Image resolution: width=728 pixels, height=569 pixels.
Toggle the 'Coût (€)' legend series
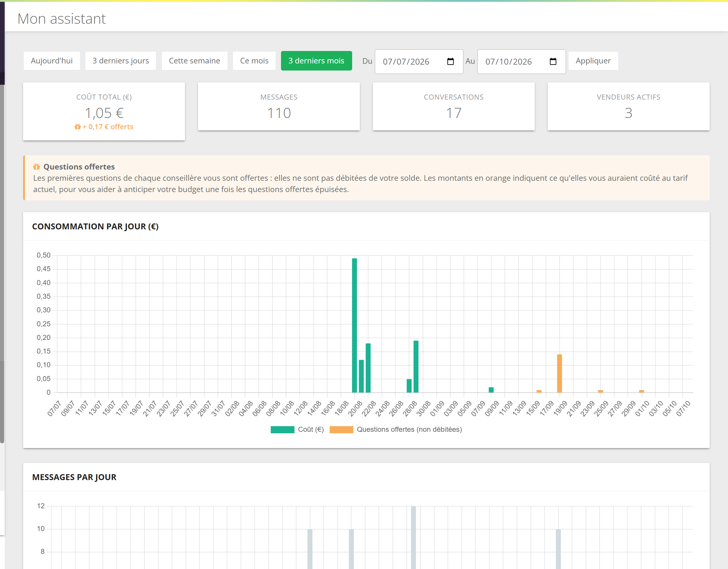click(x=297, y=429)
